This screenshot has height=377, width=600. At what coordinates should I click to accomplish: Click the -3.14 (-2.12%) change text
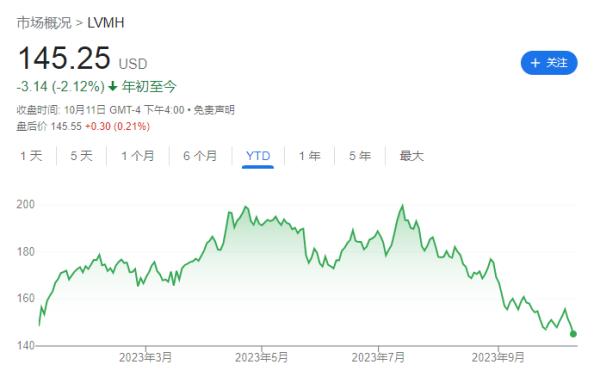tap(60, 86)
